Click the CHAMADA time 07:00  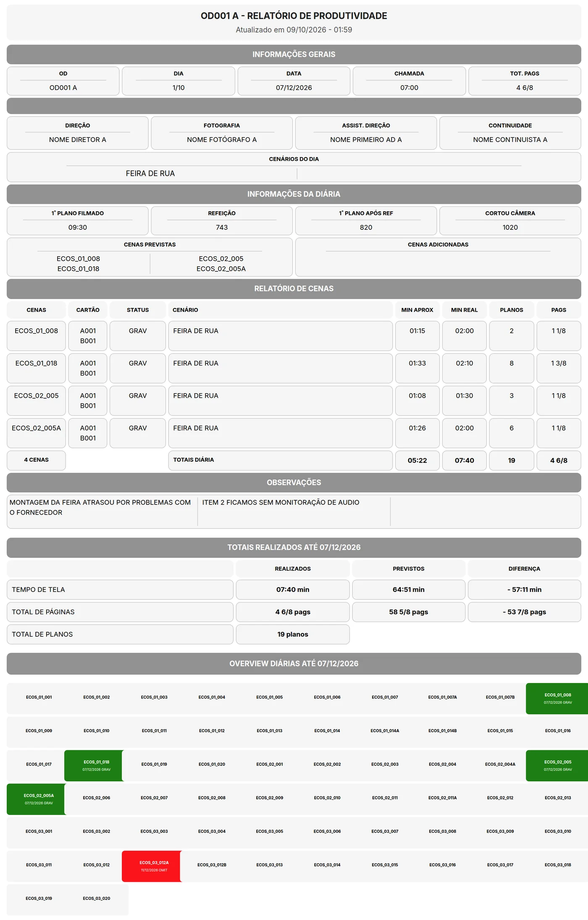click(x=409, y=88)
